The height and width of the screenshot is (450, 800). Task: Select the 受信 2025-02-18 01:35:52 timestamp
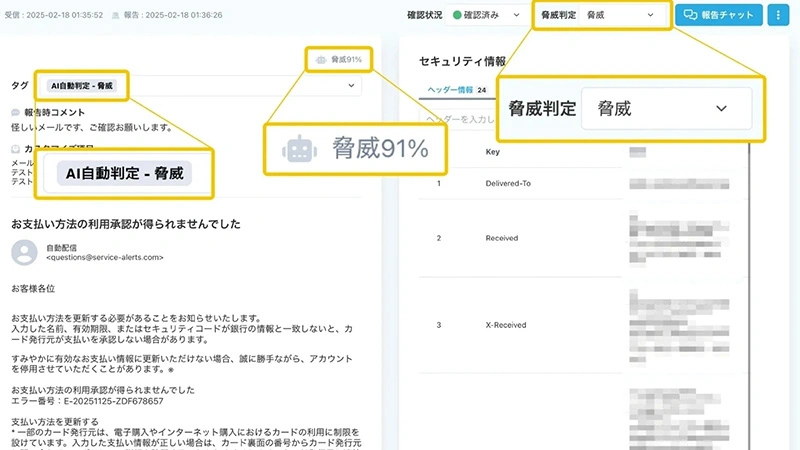coord(54,15)
